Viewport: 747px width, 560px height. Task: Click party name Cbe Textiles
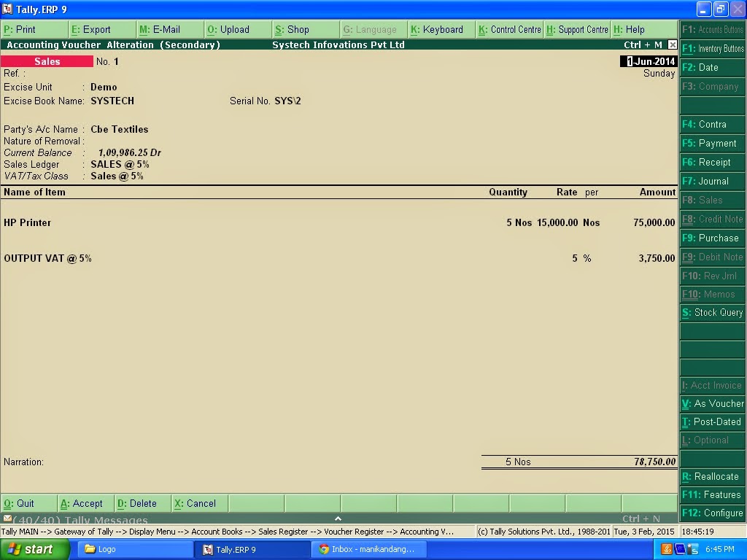pyautogui.click(x=120, y=130)
